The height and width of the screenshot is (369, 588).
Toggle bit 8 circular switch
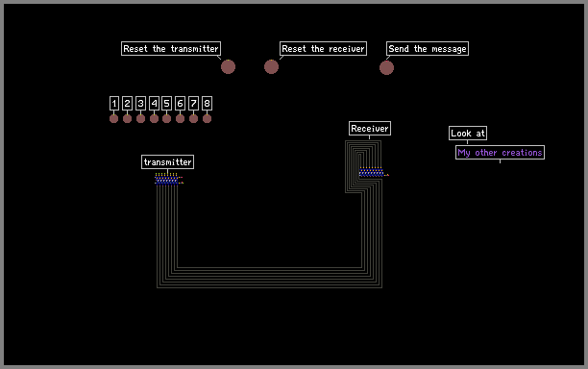point(207,119)
